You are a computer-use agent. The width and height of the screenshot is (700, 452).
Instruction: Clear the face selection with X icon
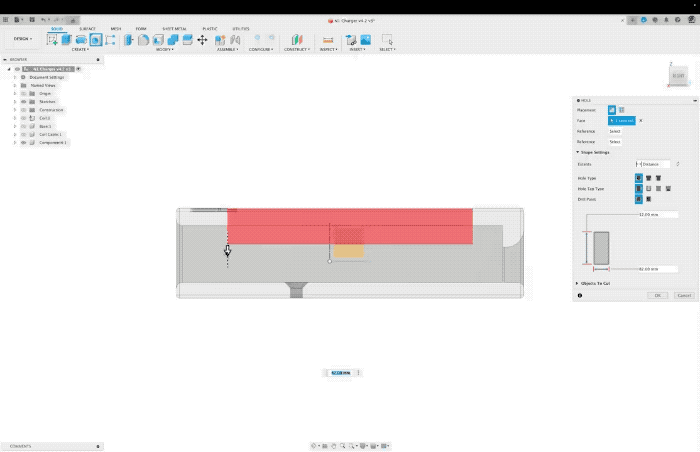[640, 120]
